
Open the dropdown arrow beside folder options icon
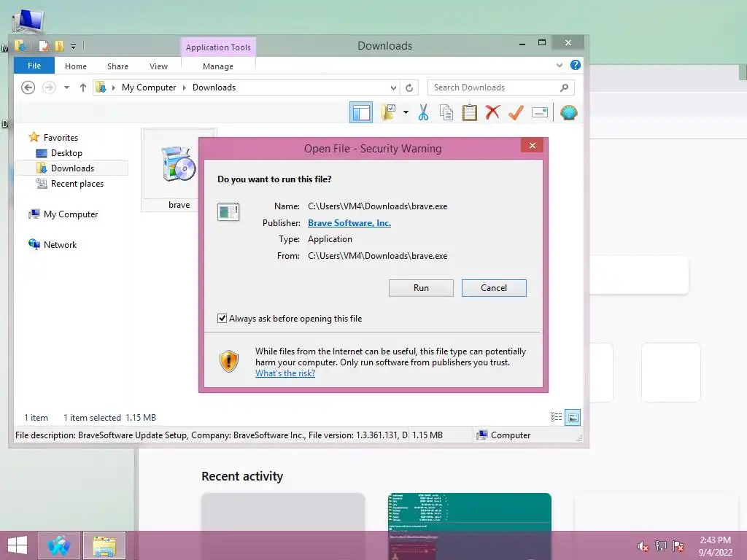point(406,113)
